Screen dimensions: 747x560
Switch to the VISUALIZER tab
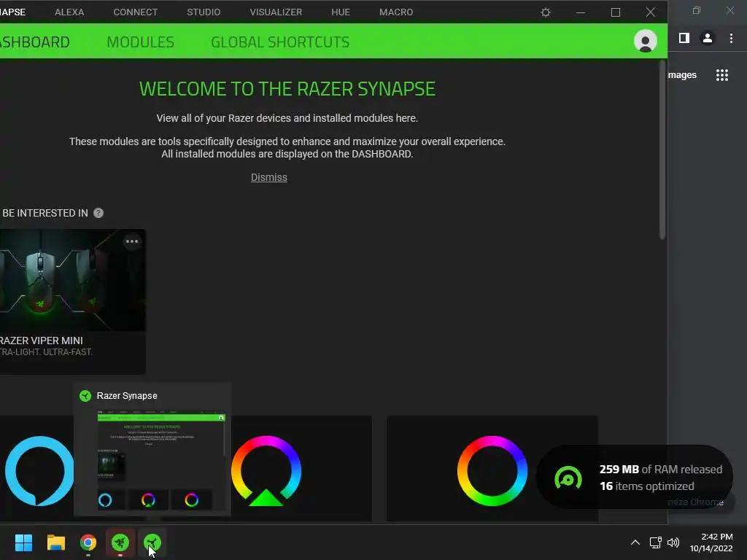pos(276,12)
